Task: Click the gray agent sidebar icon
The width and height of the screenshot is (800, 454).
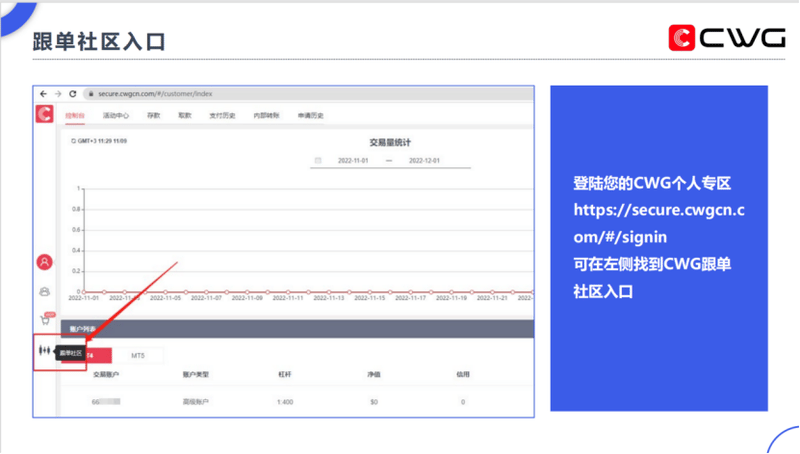Action: point(44,292)
